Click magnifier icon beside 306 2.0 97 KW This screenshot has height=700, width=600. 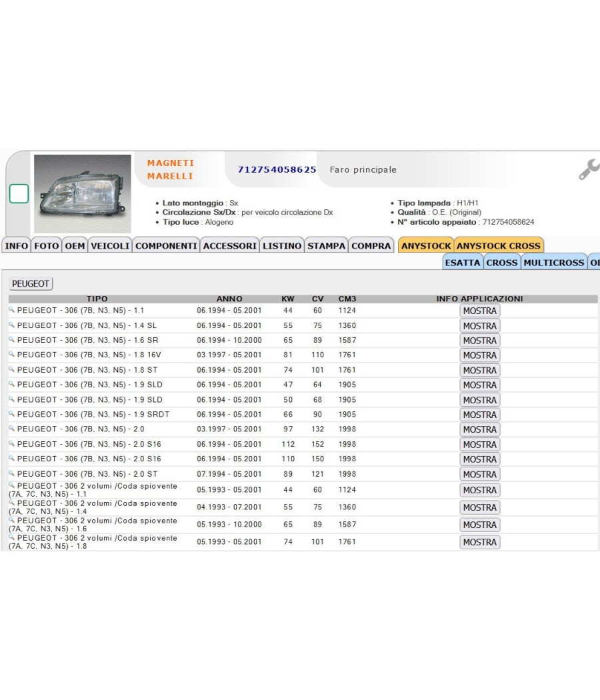[11, 429]
